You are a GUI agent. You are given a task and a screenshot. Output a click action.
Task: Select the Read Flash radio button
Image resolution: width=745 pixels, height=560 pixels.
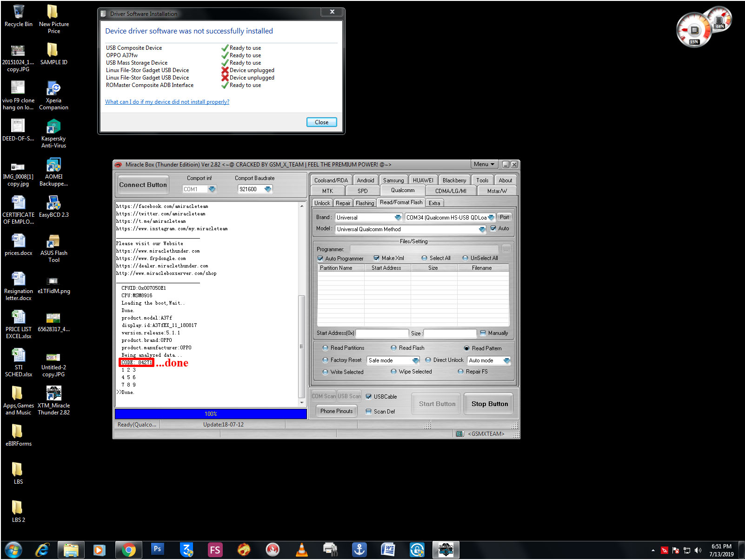click(394, 348)
